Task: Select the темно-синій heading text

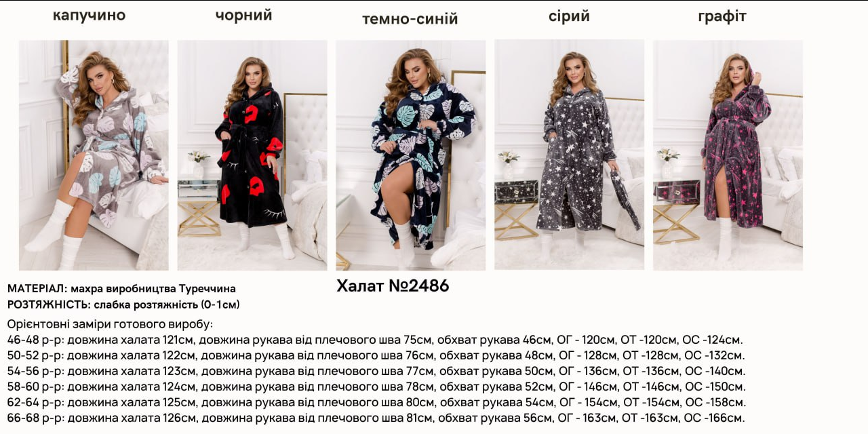Action: pyautogui.click(x=410, y=19)
